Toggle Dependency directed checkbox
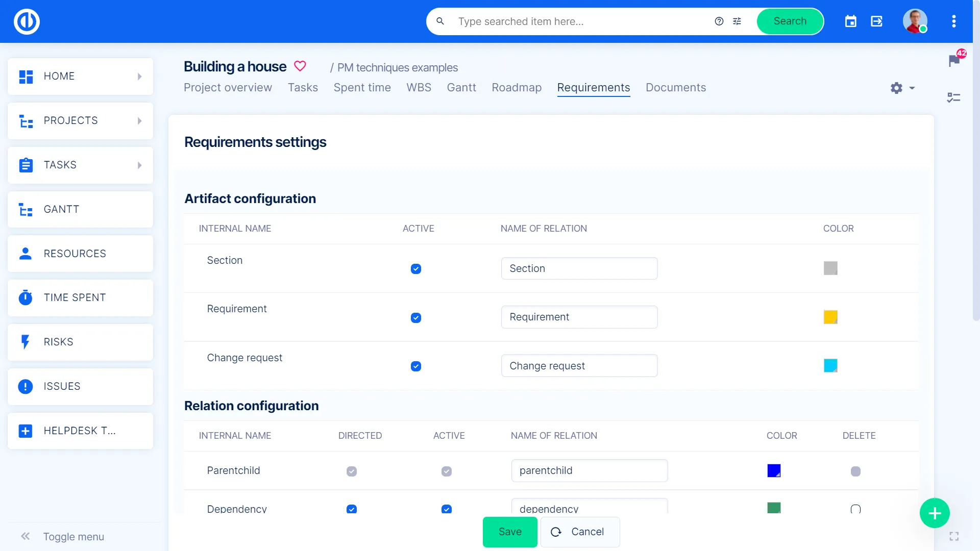 [352, 509]
